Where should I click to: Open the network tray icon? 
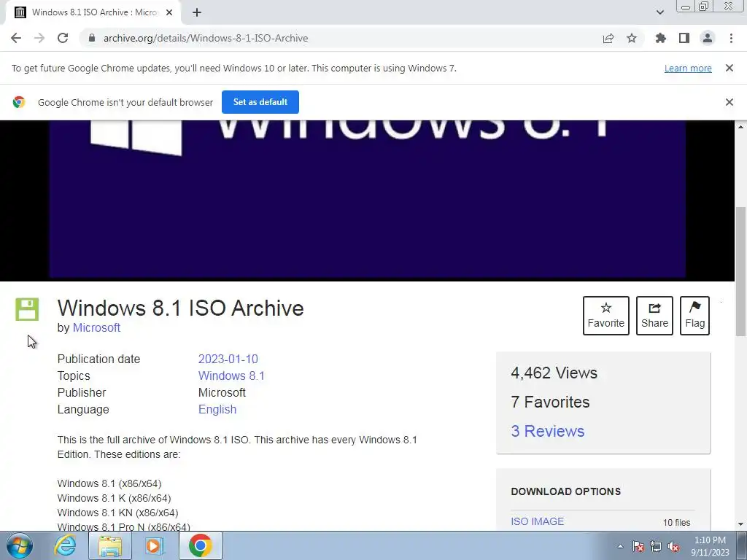[x=656, y=546]
